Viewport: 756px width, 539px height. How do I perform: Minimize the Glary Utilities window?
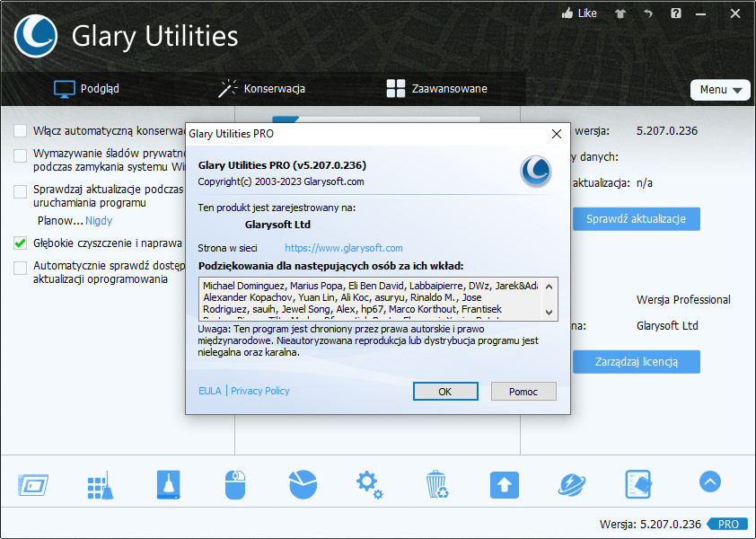tap(700, 13)
